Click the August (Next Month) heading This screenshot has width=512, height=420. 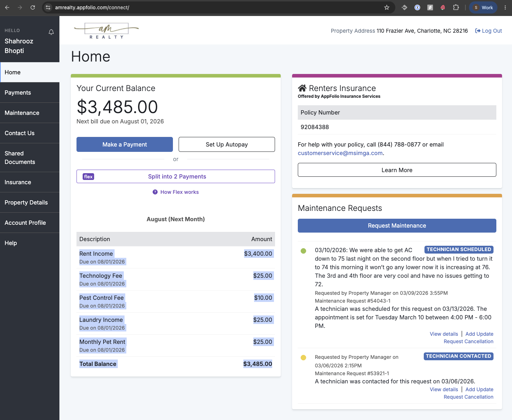click(x=176, y=219)
